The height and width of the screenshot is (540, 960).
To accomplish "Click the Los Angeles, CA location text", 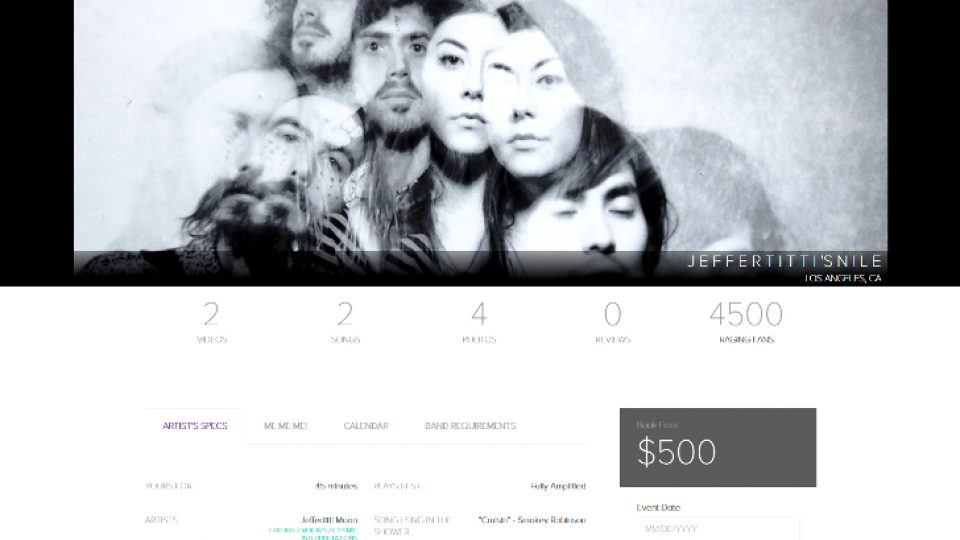I will (843, 279).
